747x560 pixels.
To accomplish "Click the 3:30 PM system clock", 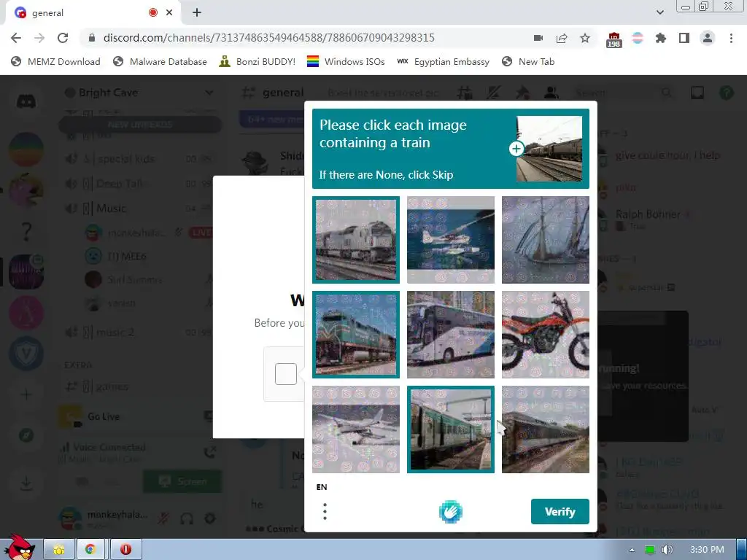I will pyautogui.click(x=707, y=550).
